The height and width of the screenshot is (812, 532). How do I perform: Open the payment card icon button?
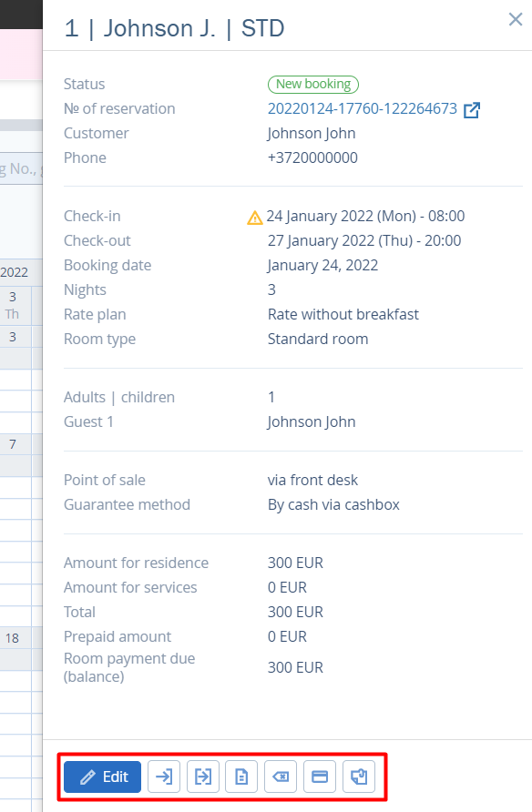click(x=320, y=776)
